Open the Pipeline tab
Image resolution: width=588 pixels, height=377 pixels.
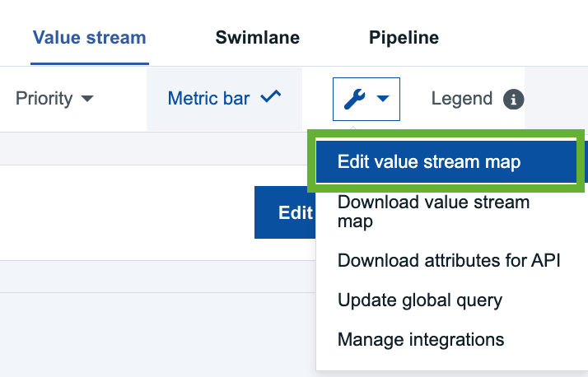click(404, 38)
